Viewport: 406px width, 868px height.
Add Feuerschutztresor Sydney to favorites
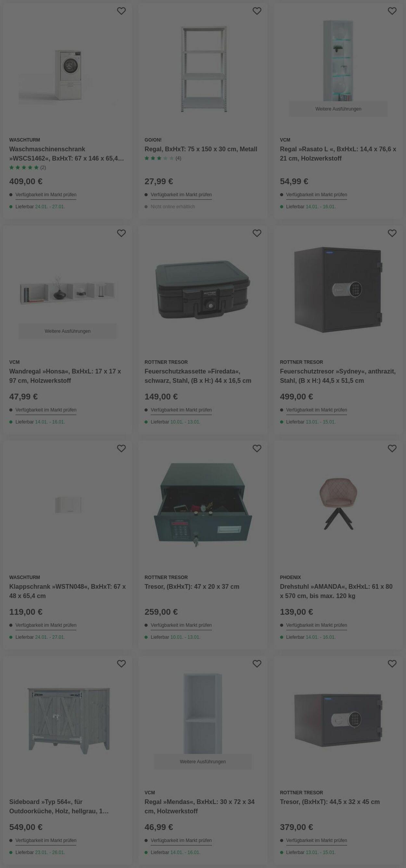(392, 233)
